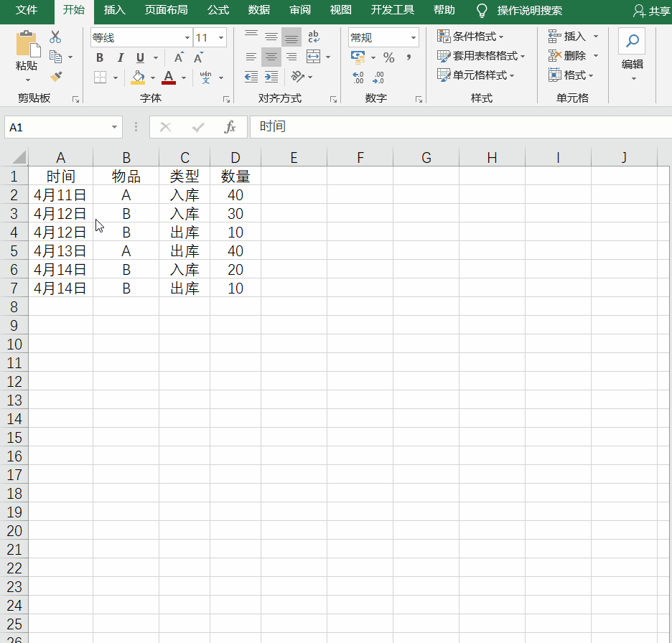Open the font name 等线 dropdown
The image size is (672, 643).
coord(187,38)
